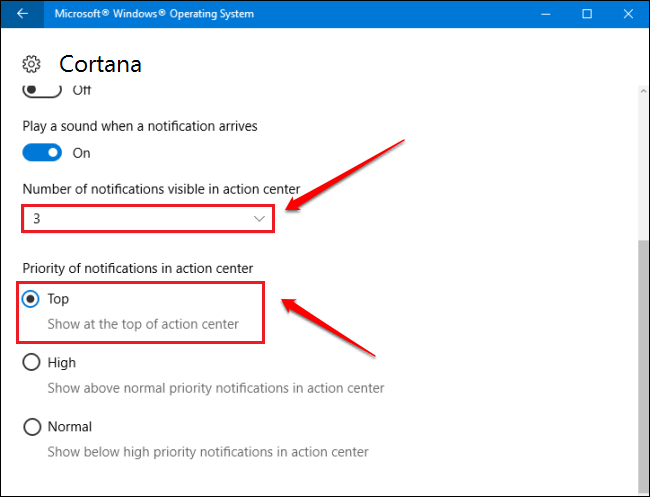The width and height of the screenshot is (650, 497).
Task: Select the Top priority radio button
Action: pos(31,299)
